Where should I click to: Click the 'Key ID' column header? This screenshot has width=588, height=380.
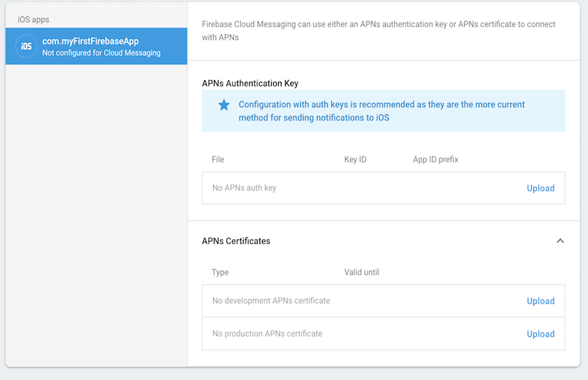click(355, 159)
